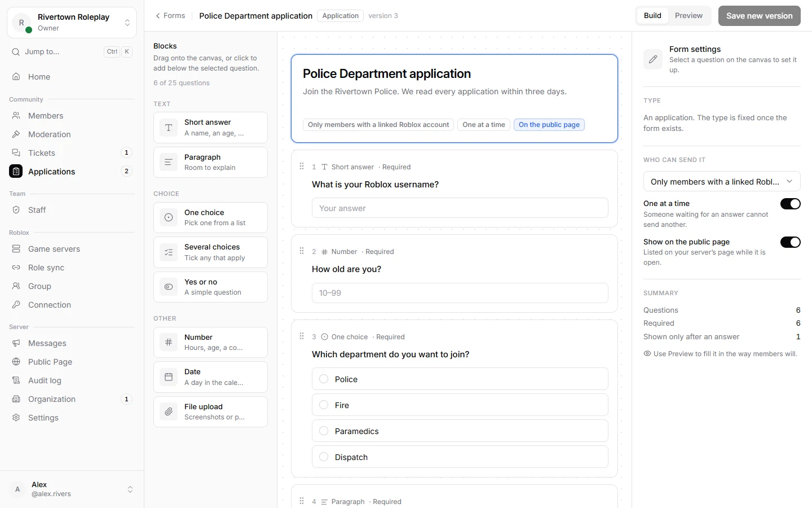The height and width of the screenshot is (508, 812).
Task: Click the Settings gear icon
Action: point(16,418)
